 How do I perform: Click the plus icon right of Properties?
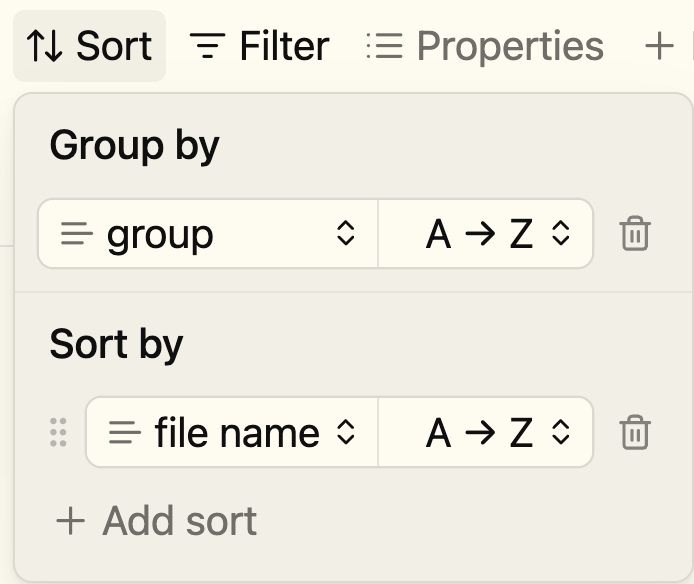658,46
